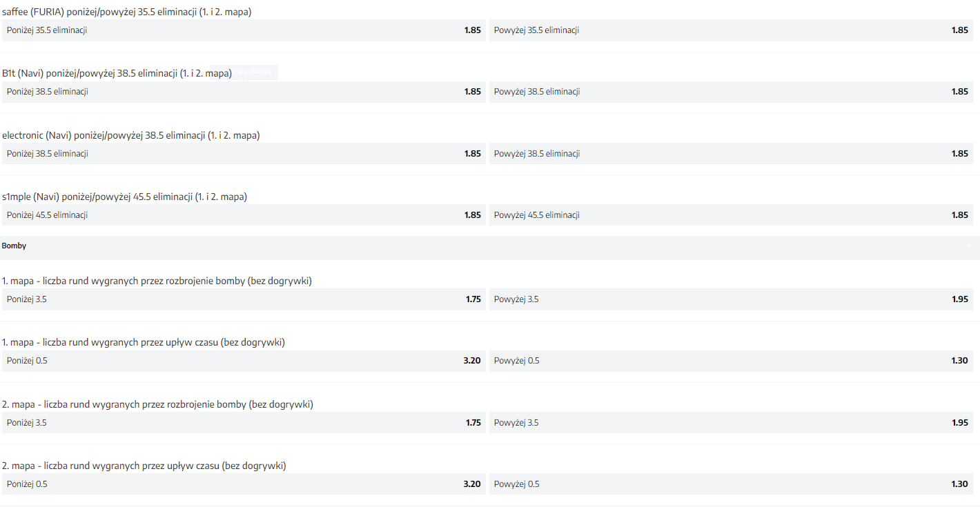Screen dimensions: 980x507
Task: Choose s1mple Poniżej 45.5 eliminacji
Action: [244, 215]
